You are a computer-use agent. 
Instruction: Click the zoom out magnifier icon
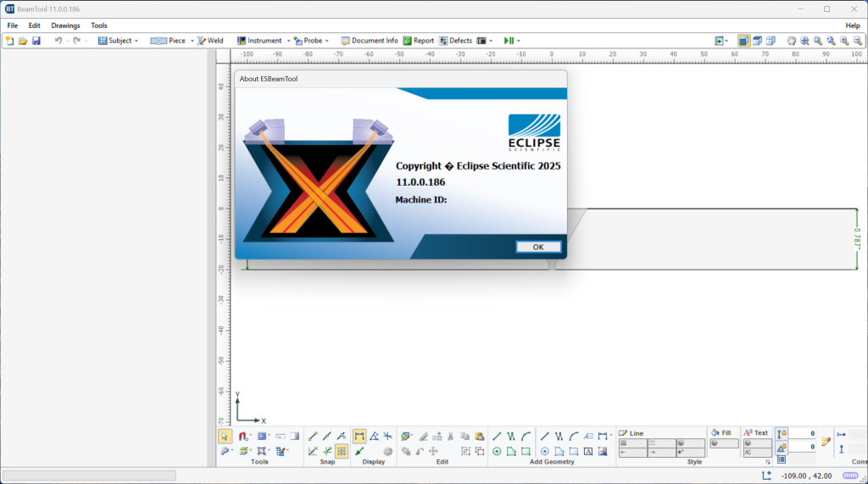[x=857, y=41]
